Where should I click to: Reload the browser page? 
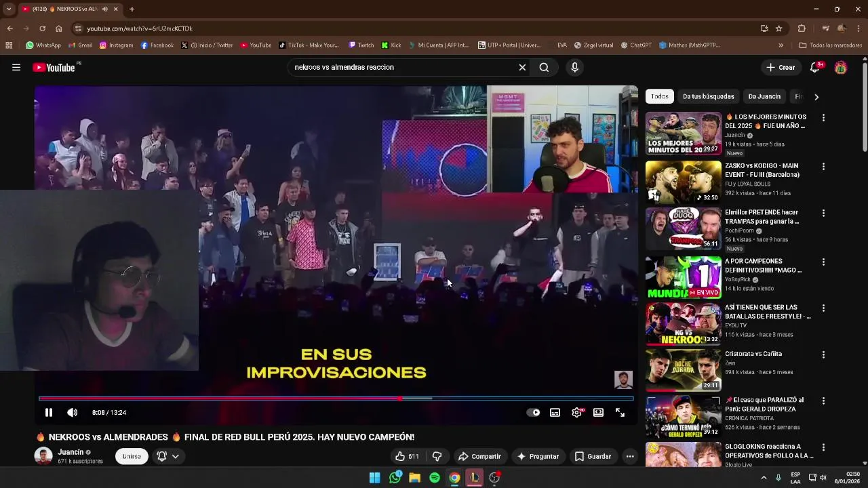[x=42, y=28]
